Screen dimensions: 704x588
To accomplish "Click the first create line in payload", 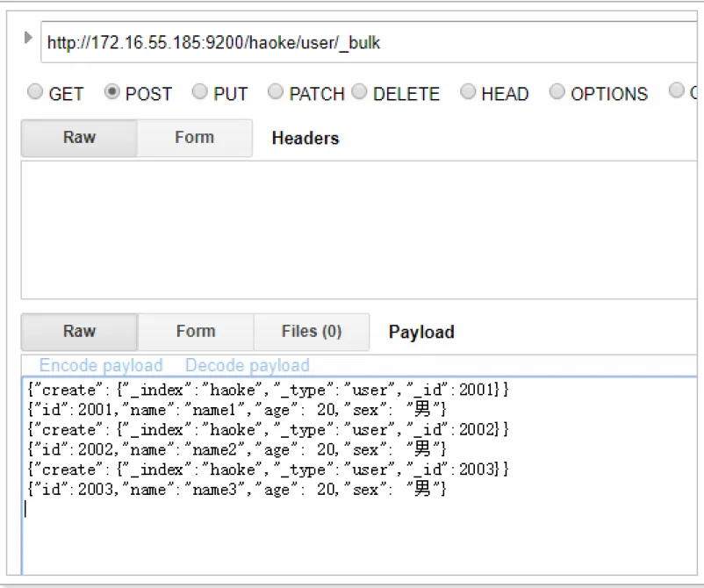I will (268, 390).
